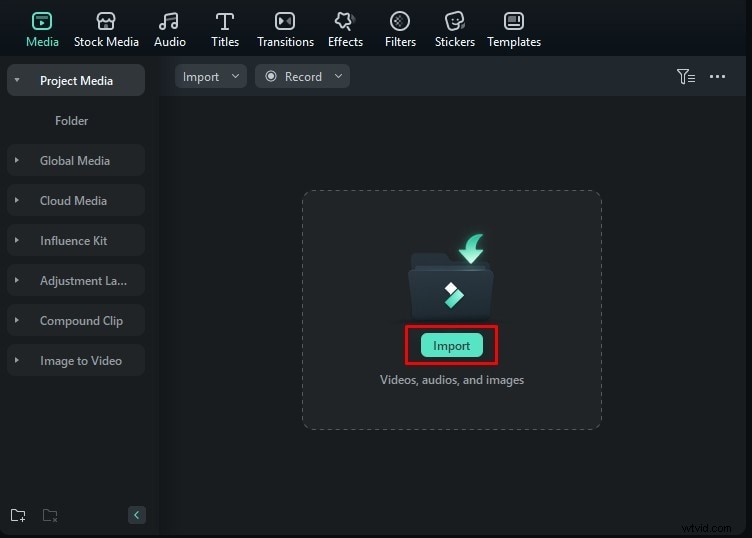
Task: Expand the Cloud Media section
Action: [x=75, y=200]
